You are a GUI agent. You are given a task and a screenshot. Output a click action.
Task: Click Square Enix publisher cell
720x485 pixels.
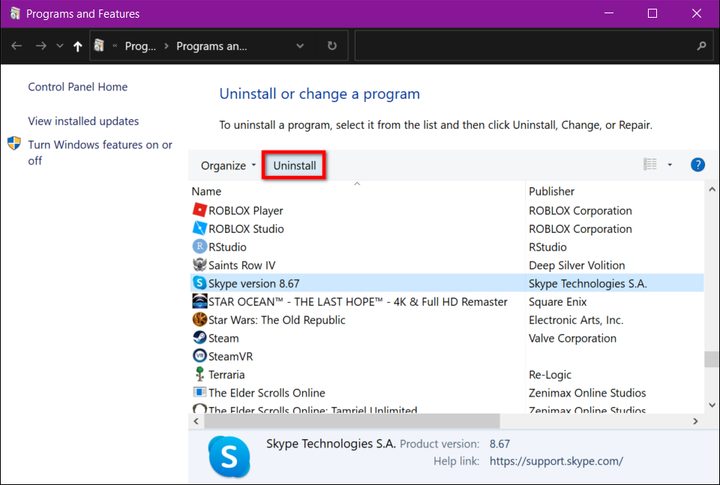(x=557, y=302)
